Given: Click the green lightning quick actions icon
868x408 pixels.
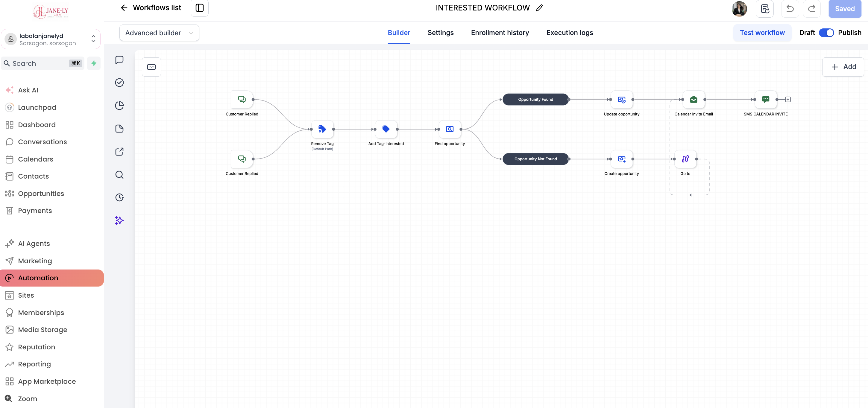Looking at the screenshot, I should [94, 63].
